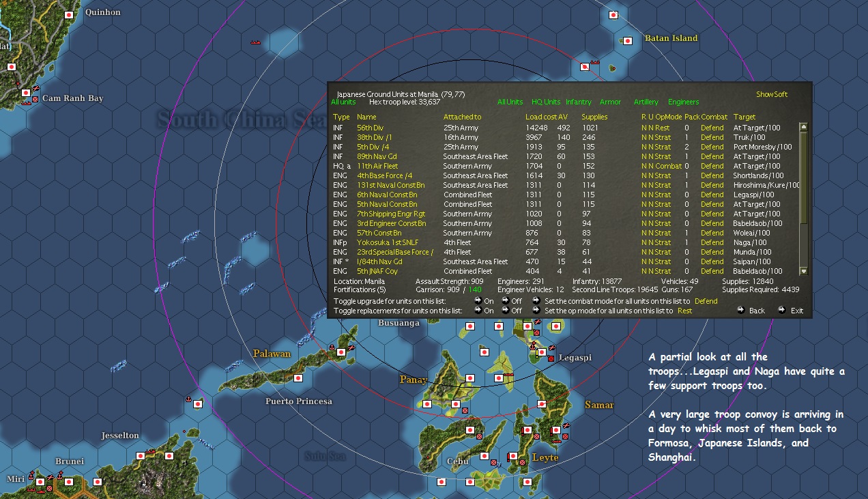Switch to the Infantry filter
Viewport: 868px width, 499px height.
click(x=579, y=102)
